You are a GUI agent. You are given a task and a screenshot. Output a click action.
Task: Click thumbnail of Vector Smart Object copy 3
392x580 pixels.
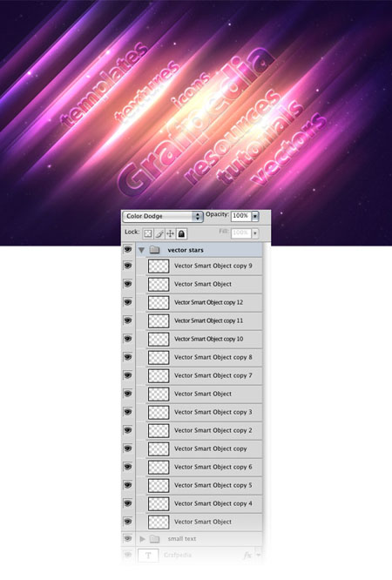point(159,413)
